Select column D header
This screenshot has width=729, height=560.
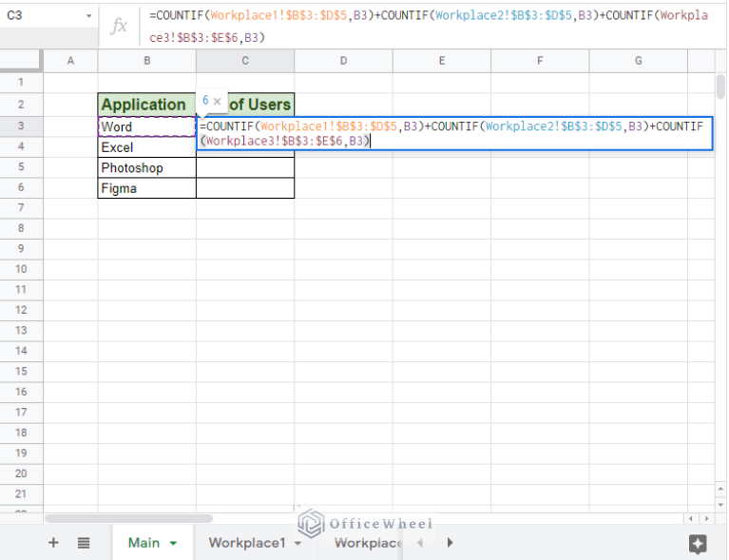tap(343, 61)
